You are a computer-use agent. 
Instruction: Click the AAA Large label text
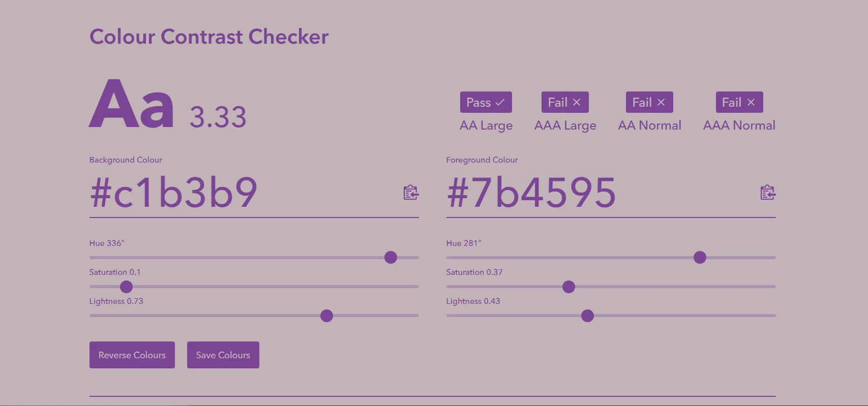click(x=565, y=126)
